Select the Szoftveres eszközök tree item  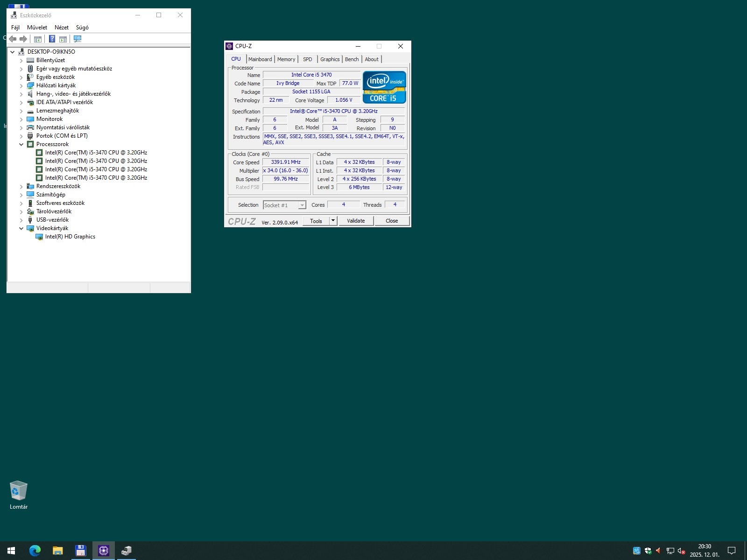tap(61, 203)
